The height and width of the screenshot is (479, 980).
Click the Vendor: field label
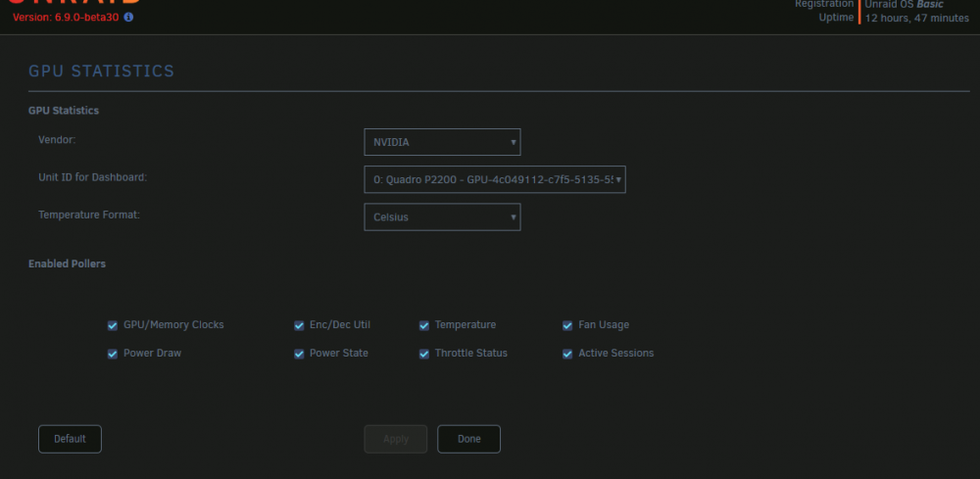click(57, 139)
